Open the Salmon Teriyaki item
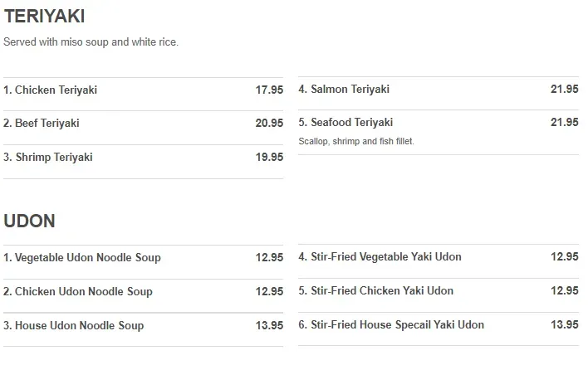The image size is (588, 365). click(344, 90)
